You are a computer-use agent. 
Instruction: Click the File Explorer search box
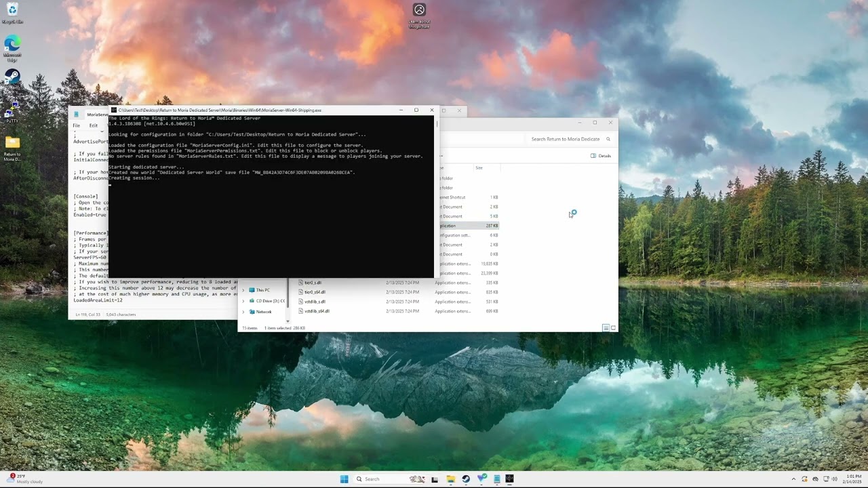(x=570, y=139)
